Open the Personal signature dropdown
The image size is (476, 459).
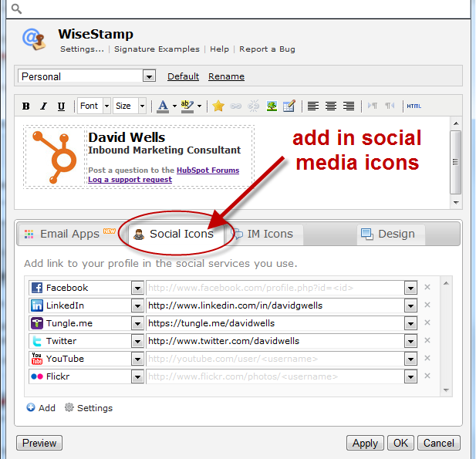[x=149, y=76]
